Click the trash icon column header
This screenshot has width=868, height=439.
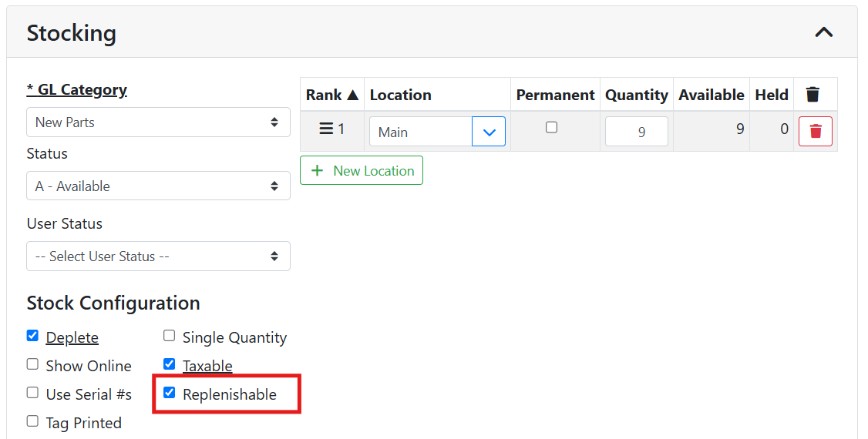click(812, 95)
